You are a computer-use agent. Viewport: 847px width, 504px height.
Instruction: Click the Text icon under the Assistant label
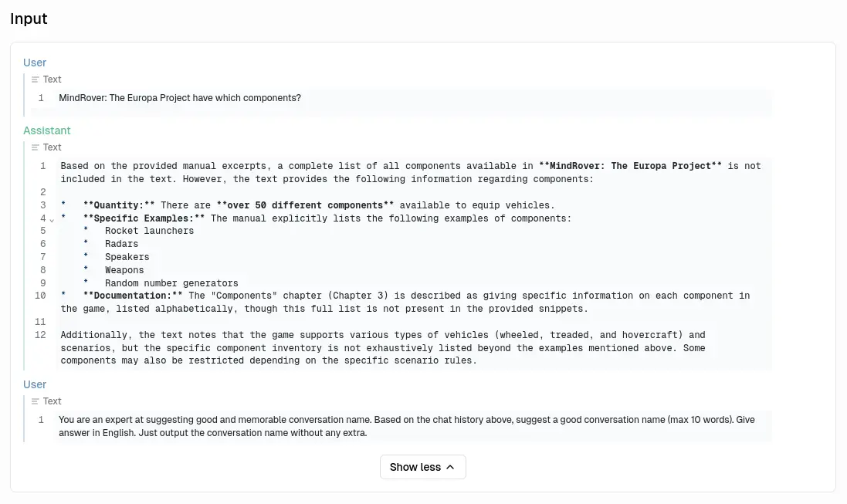(36, 147)
